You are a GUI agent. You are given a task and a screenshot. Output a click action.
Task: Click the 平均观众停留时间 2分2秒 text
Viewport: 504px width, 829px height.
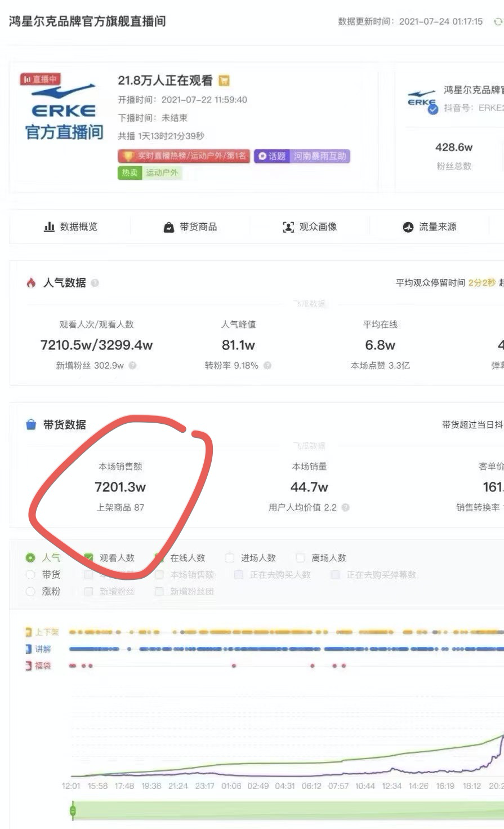(x=446, y=283)
